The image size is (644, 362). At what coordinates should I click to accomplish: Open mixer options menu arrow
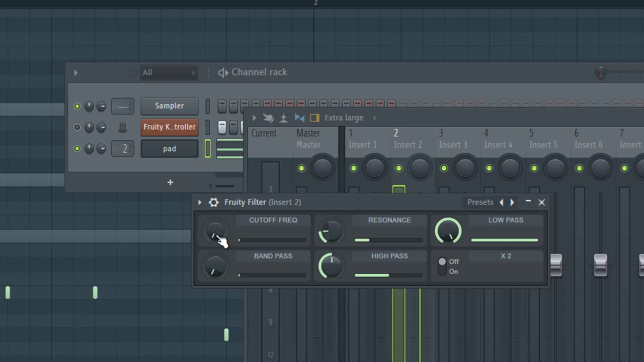click(x=254, y=118)
